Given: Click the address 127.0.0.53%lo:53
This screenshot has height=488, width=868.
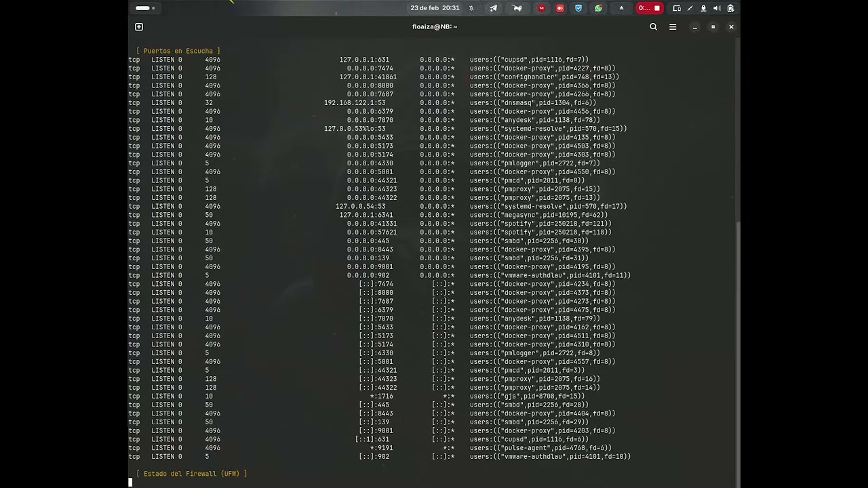Looking at the screenshot, I should click(355, 129).
